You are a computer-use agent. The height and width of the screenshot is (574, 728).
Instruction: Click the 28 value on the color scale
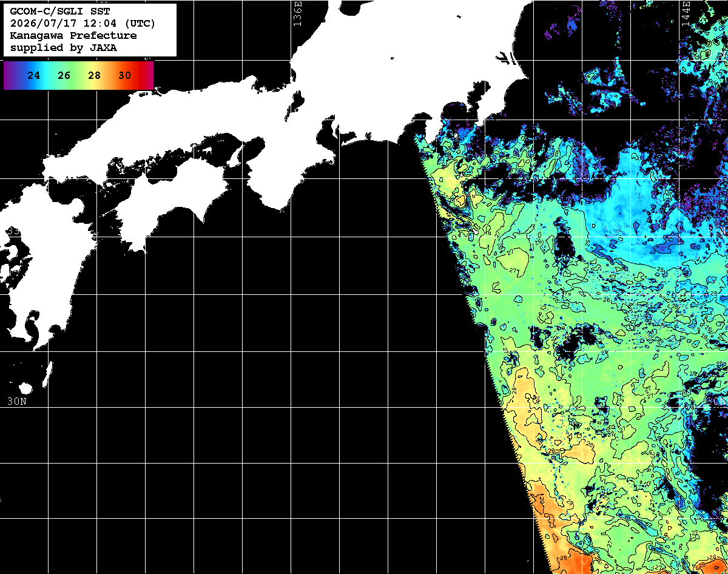click(95, 76)
